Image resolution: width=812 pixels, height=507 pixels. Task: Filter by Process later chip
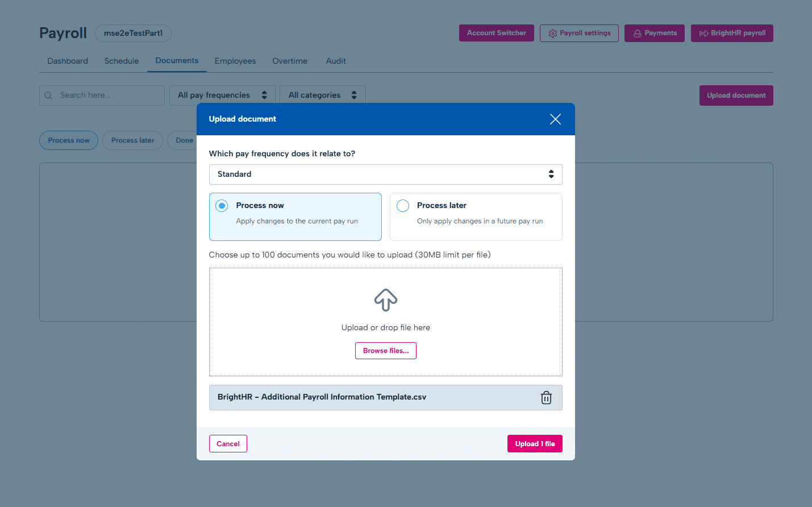(x=132, y=140)
